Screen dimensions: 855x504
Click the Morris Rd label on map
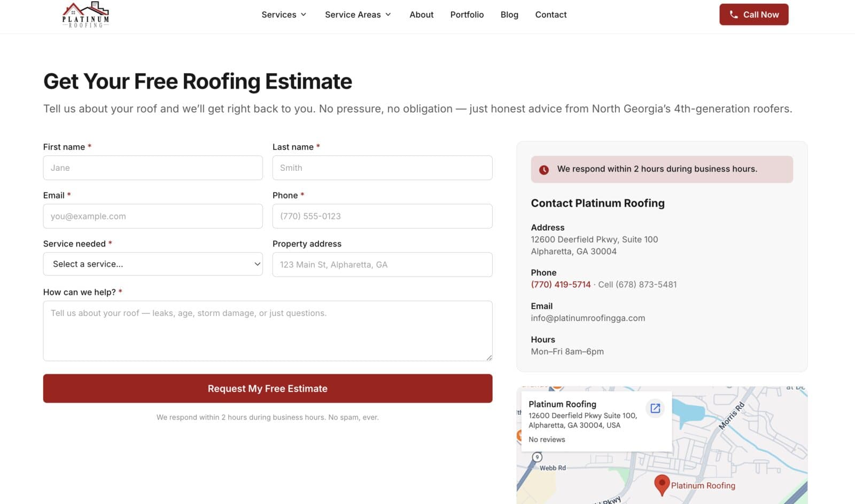click(x=732, y=416)
